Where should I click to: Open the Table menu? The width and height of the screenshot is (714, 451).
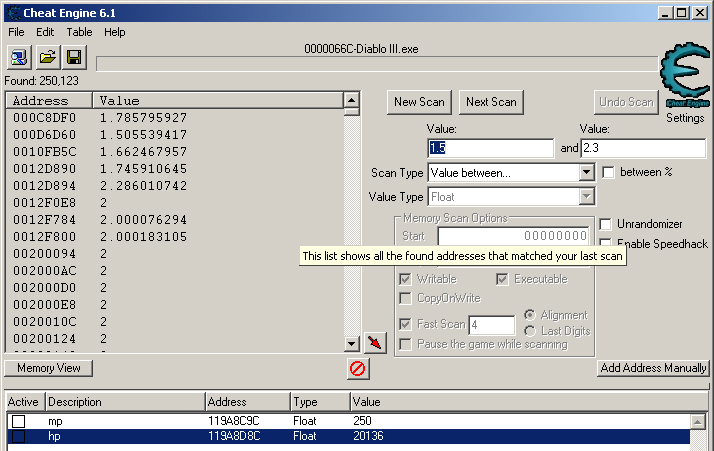(x=79, y=32)
